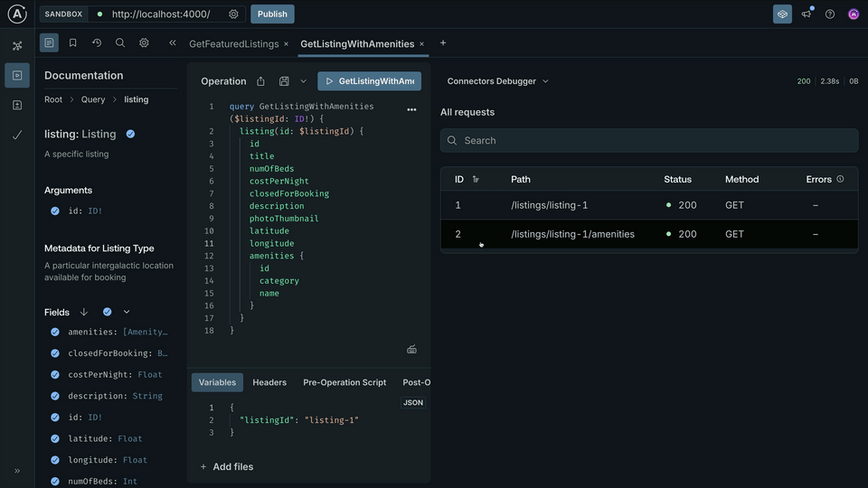Click Add files
868x488 pixels.
point(226,467)
